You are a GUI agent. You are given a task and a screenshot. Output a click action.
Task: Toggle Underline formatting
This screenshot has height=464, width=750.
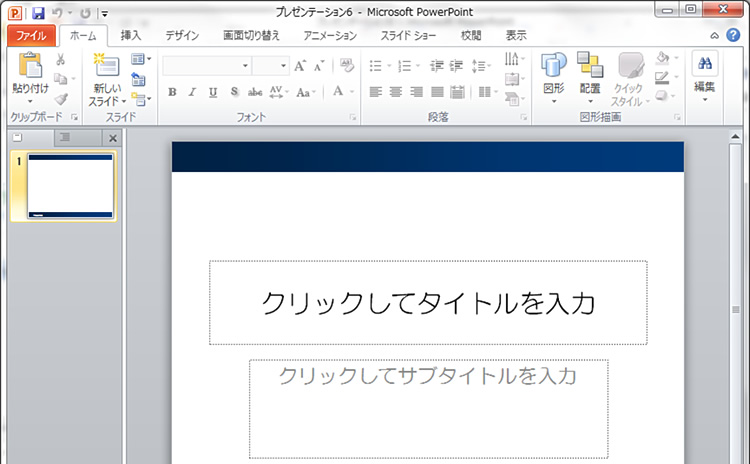click(212, 92)
